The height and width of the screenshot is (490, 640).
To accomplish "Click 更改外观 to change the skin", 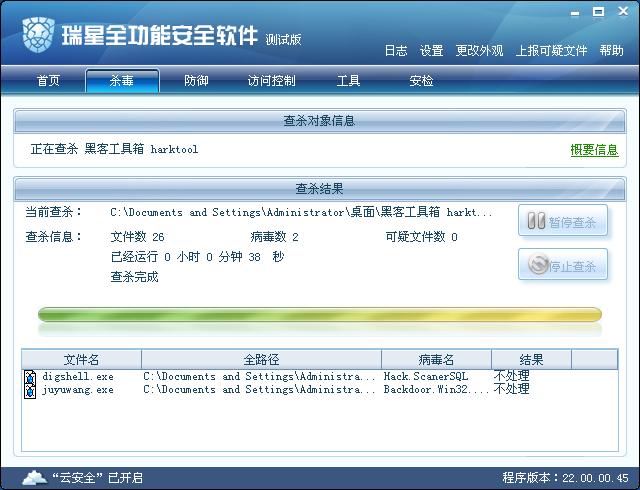I will point(479,51).
